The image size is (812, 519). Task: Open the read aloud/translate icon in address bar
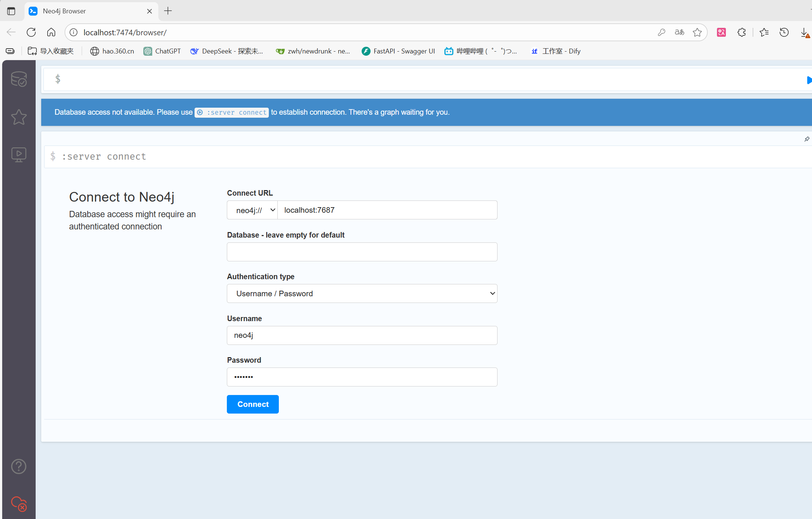pyautogui.click(x=679, y=32)
